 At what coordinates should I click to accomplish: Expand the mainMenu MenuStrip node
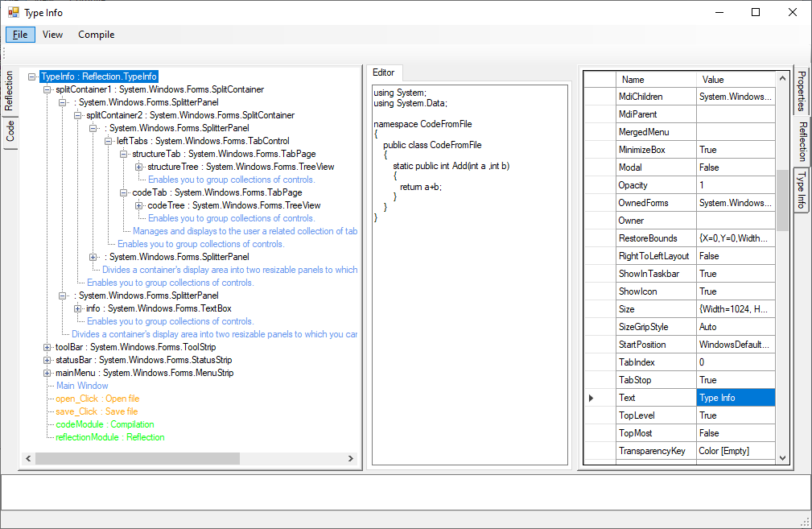pyautogui.click(x=47, y=373)
